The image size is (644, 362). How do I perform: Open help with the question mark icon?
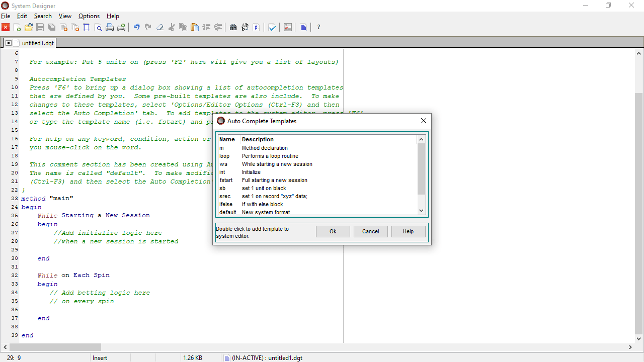coord(318,27)
